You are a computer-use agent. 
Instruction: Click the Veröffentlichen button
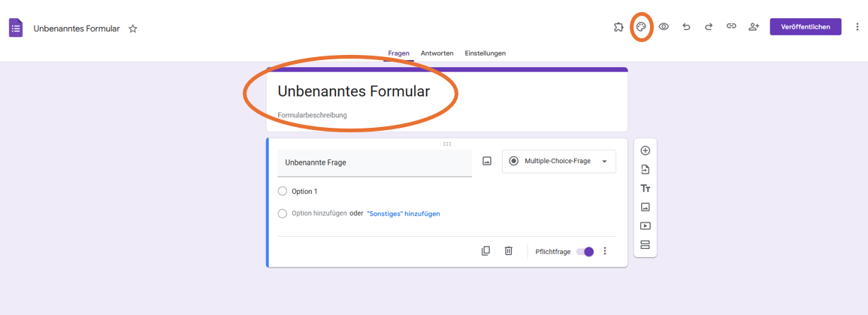(x=805, y=27)
